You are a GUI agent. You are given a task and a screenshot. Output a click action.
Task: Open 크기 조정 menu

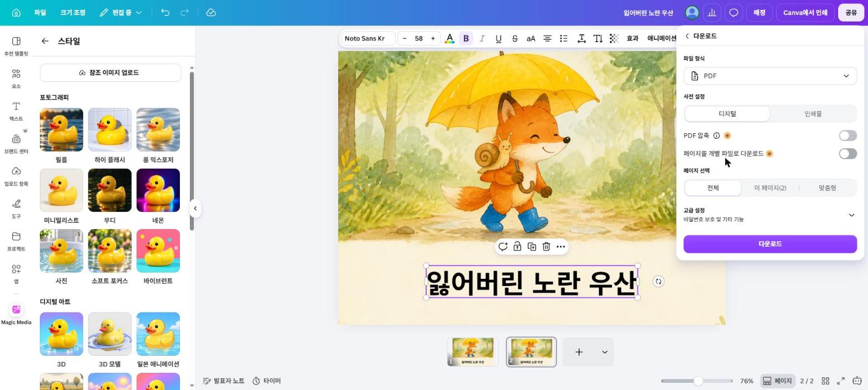(73, 12)
